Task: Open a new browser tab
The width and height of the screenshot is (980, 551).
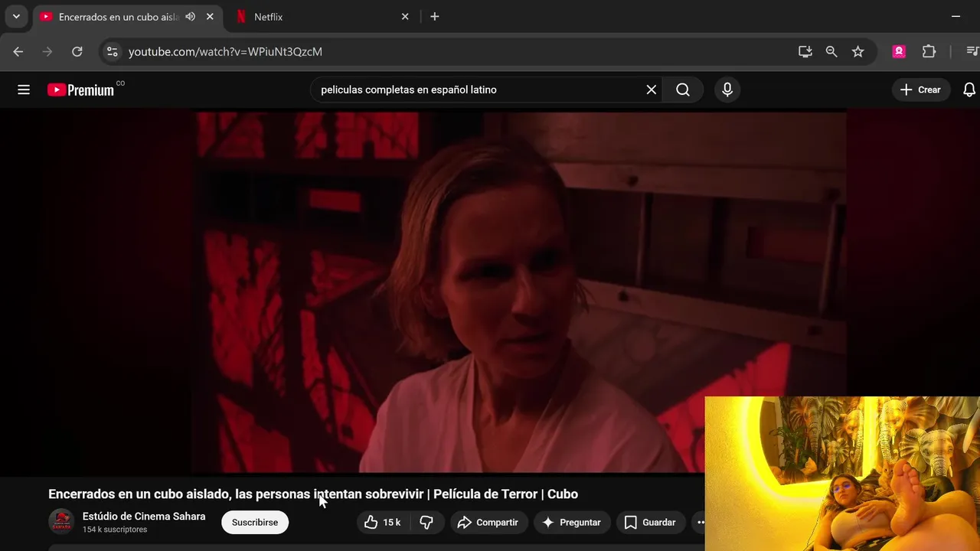Action: (x=434, y=17)
